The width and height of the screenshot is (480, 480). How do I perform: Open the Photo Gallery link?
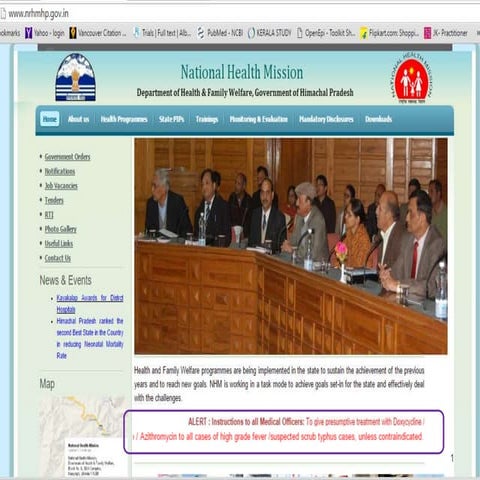(61, 229)
